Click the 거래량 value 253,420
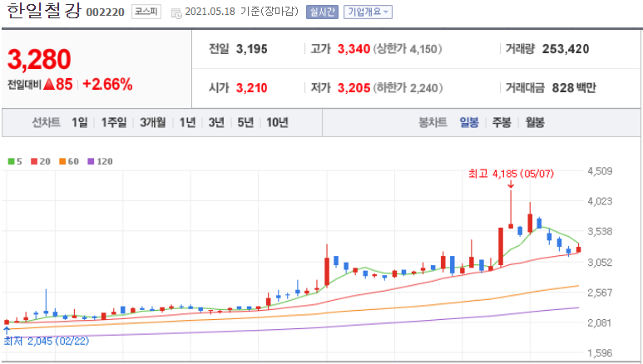The height and width of the screenshot is (364, 643). tap(566, 49)
